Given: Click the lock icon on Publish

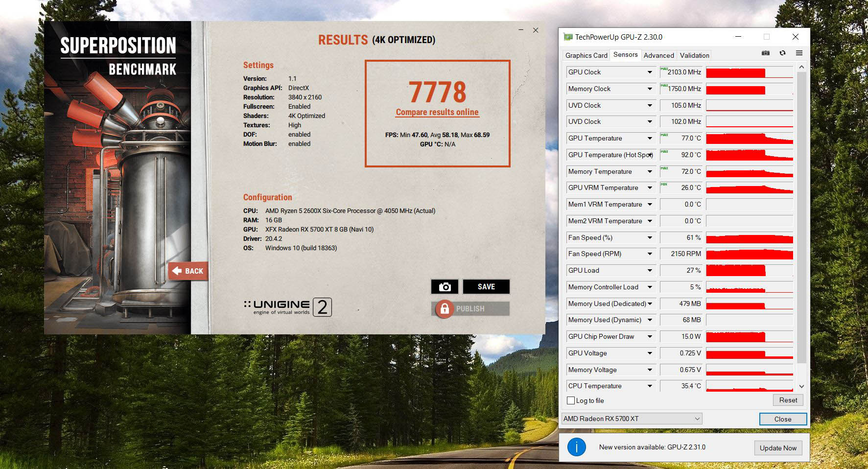Looking at the screenshot, I should (x=445, y=308).
